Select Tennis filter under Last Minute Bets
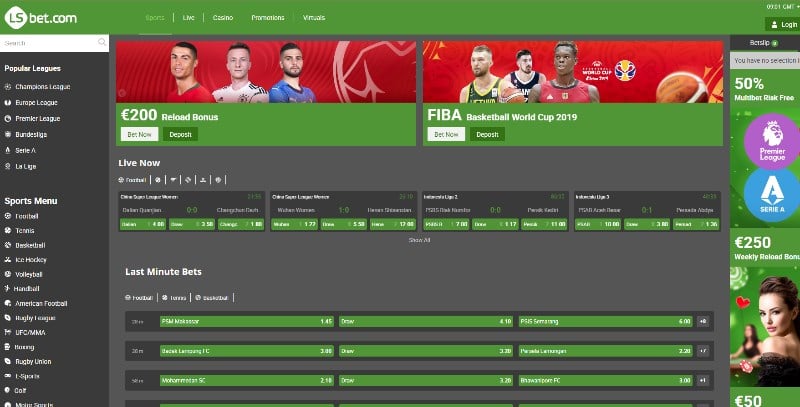The height and width of the screenshot is (407, 800). (x=174, y=297)
